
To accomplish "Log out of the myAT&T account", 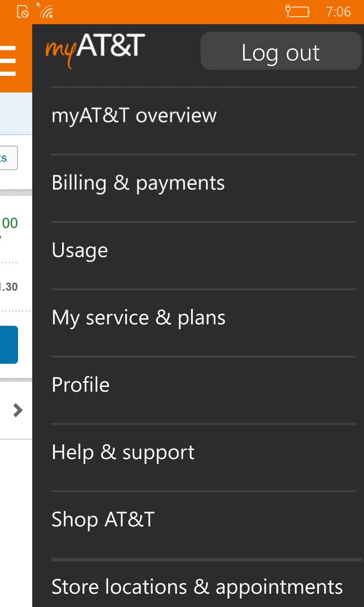I will pos(281,51).
